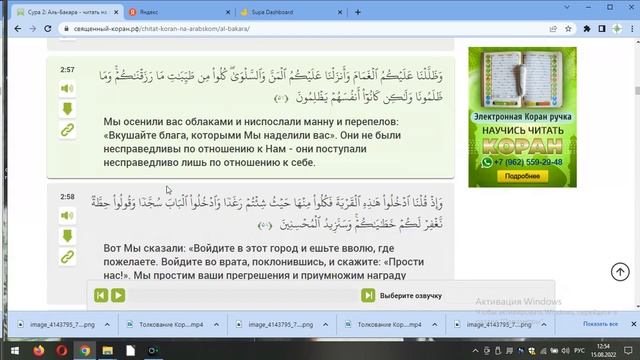Expand options for second image_4143795_7 download
The image size is (640, 360).
[x=325, y=324]
